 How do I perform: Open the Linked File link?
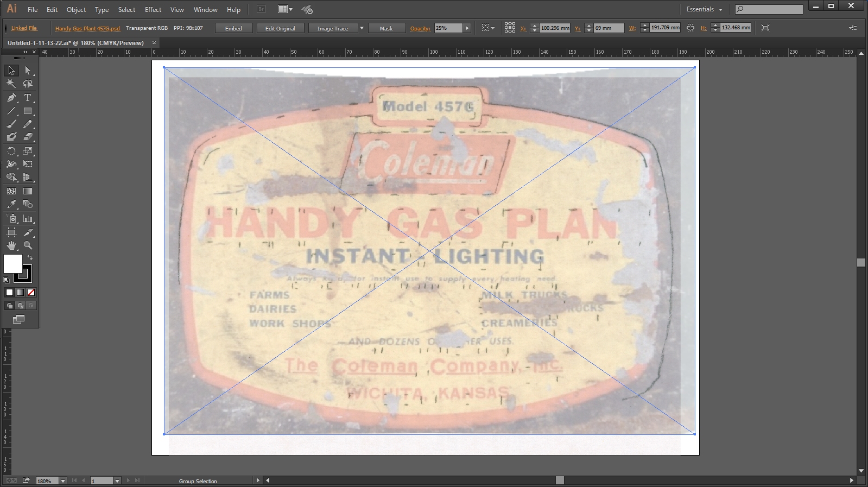(x=24, y=28)
